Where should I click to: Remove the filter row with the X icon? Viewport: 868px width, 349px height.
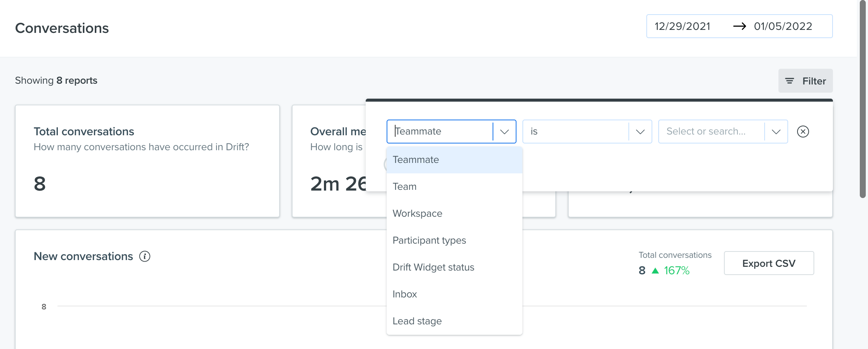point(803,132)
